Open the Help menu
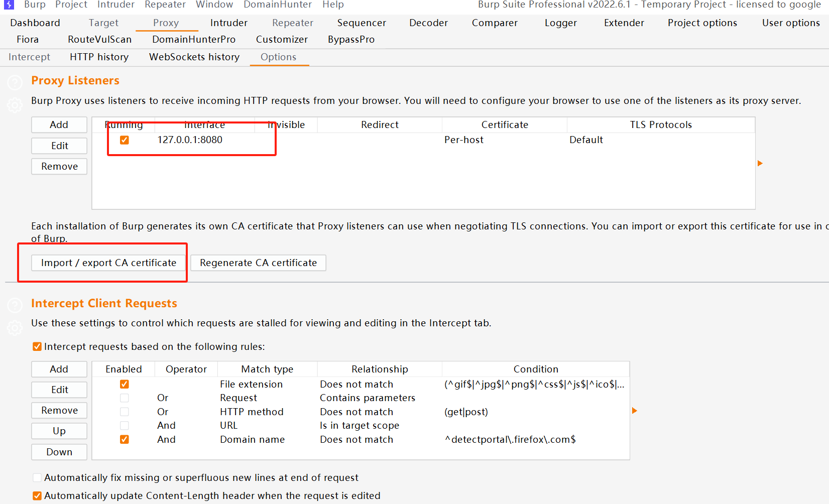The height and width of the screenshot is (504, 829). click(x=333, y=5)
